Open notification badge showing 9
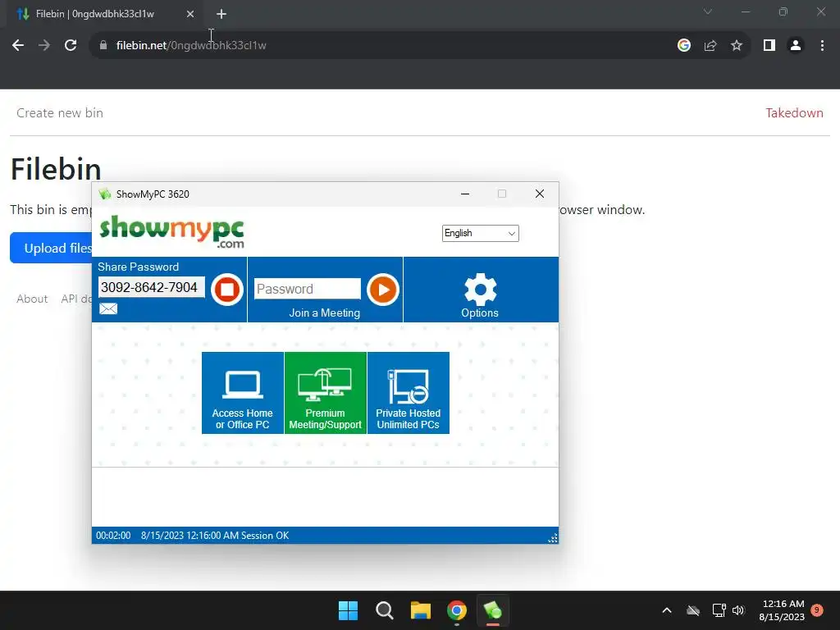This screenshot has width=840, height=630. click(x=817, y=610)
